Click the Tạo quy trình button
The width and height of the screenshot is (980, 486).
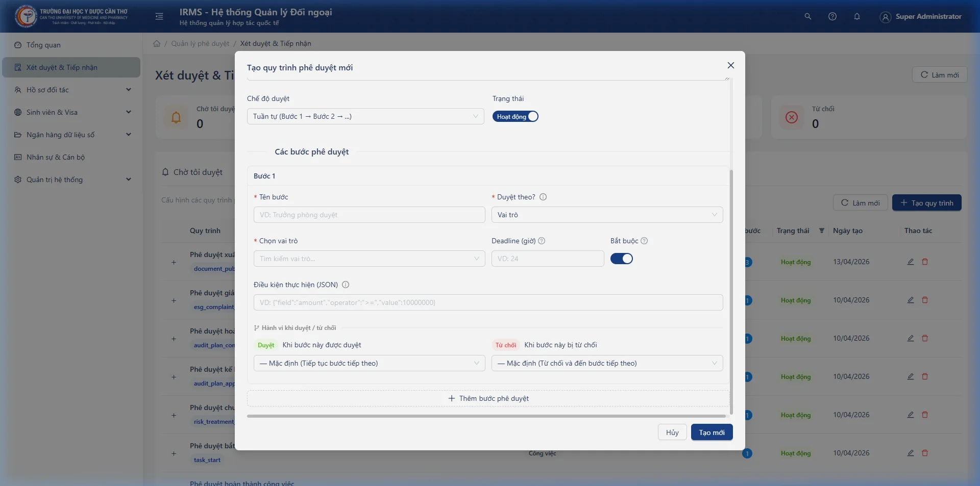(x=927, y=203)
